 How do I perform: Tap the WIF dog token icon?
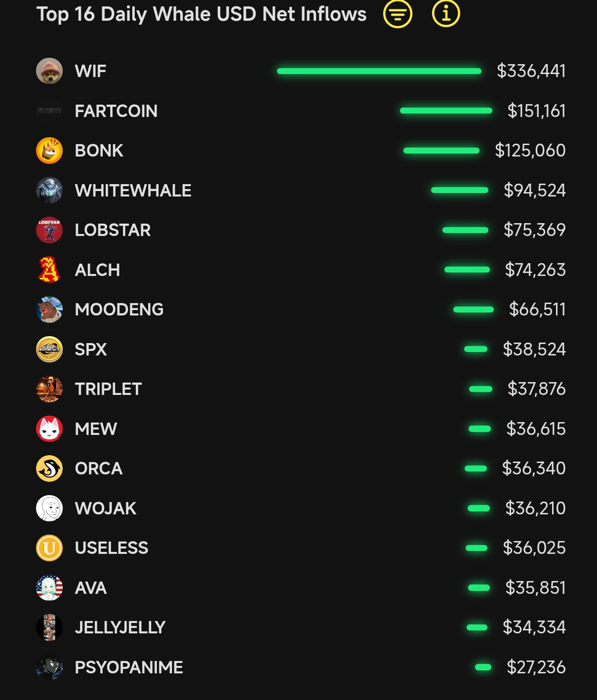(49, 71)
